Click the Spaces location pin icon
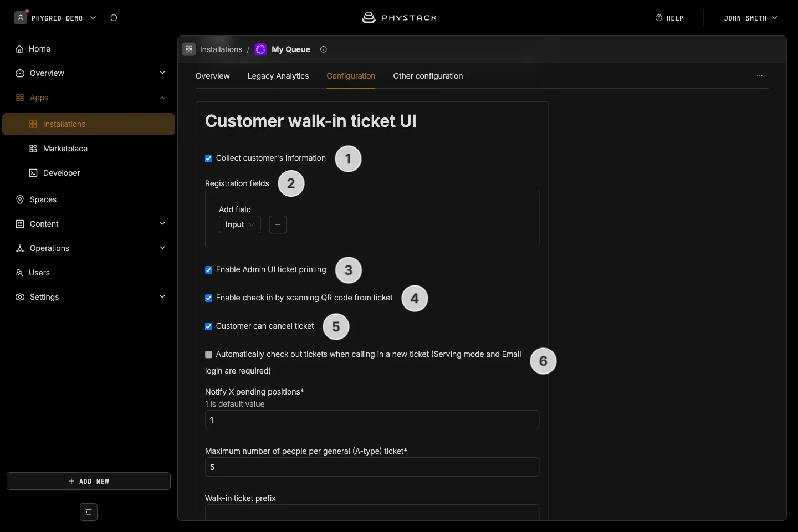This screenshot has width=798, height=532. coord(20,199)
